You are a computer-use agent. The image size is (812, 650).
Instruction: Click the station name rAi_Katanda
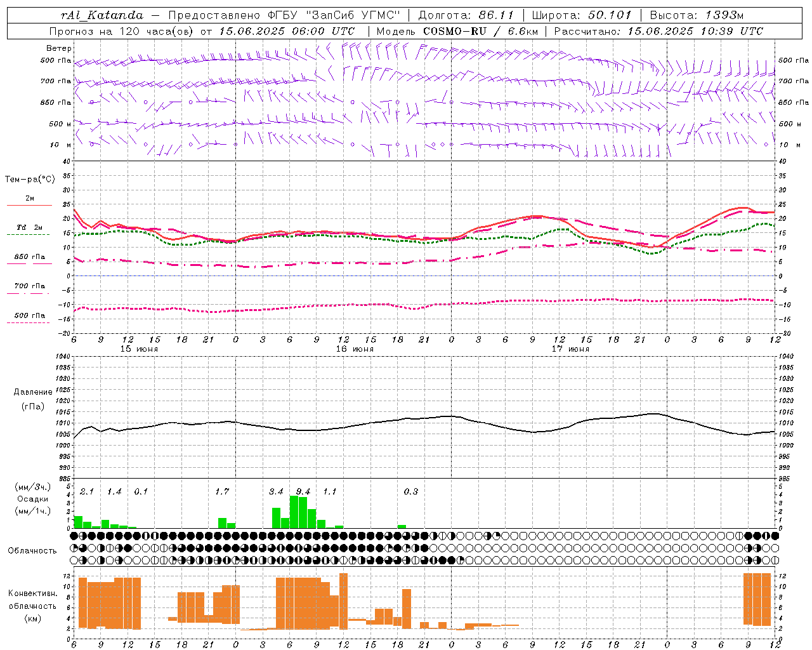[101, 15]
